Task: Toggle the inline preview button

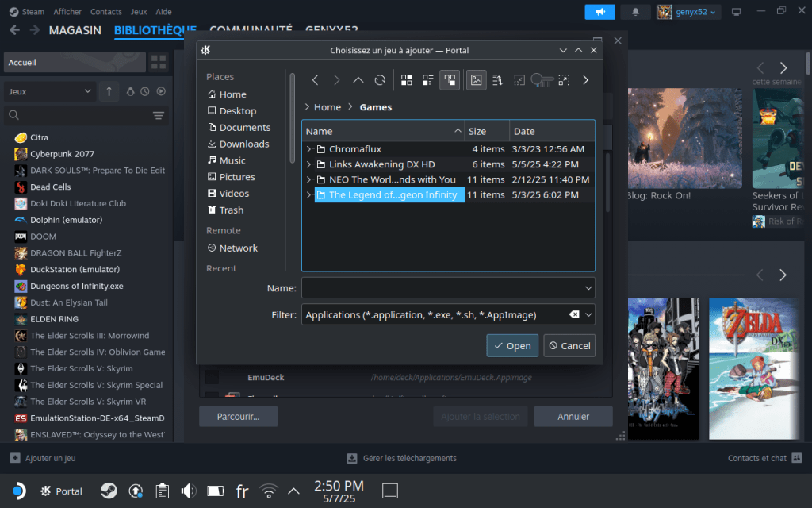Action: tap(477, 80)
